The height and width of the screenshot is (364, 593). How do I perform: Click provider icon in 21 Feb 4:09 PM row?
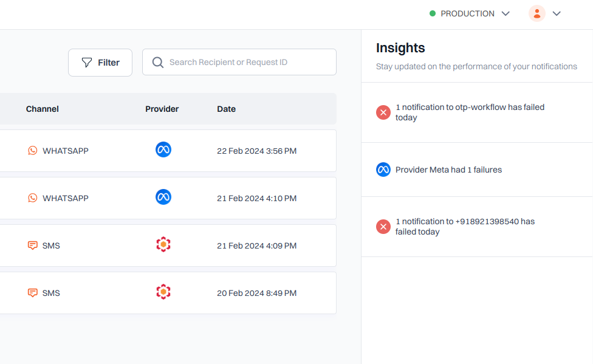point(163,244)
